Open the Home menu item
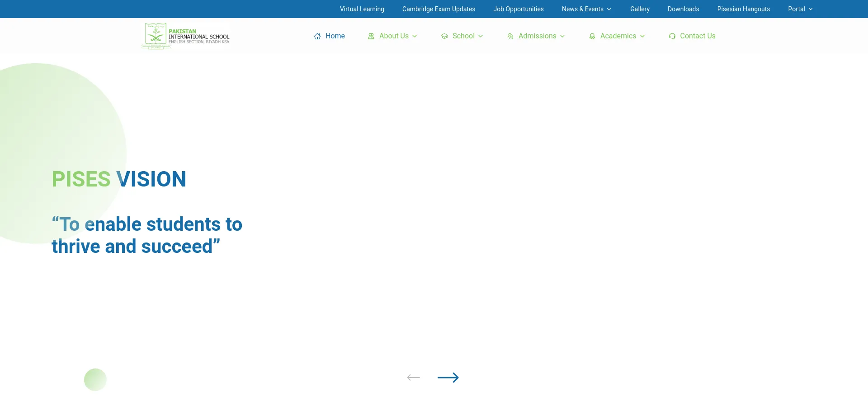 (x=335, y=36)
